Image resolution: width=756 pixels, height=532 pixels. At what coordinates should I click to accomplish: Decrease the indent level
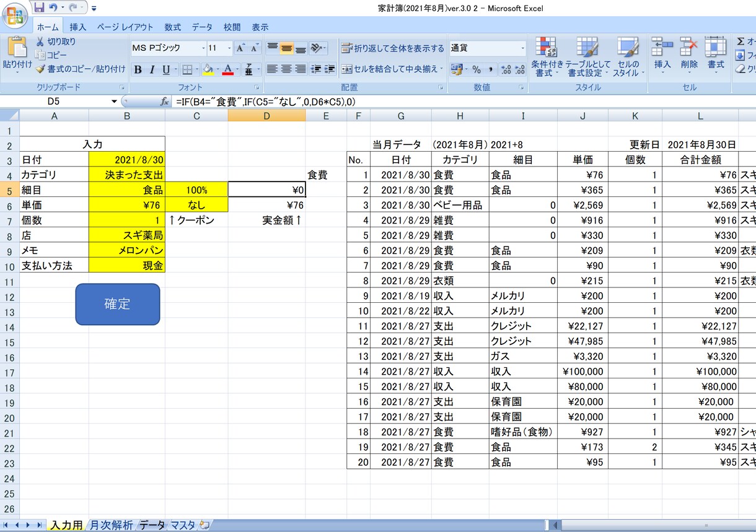click(x=316, y=69)
